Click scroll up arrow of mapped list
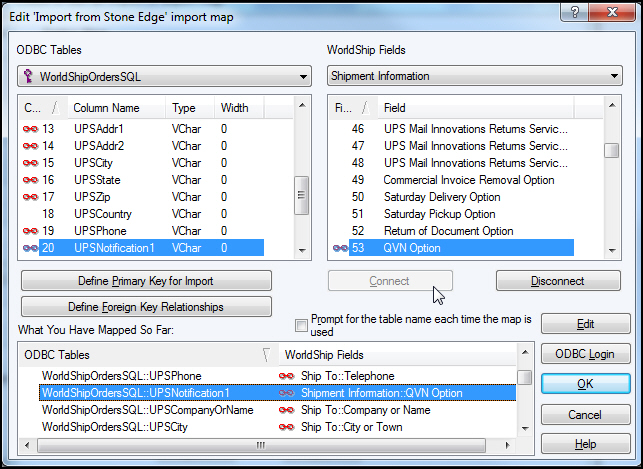The width and height of the screenshot is (643, 469). click(525, 352)
